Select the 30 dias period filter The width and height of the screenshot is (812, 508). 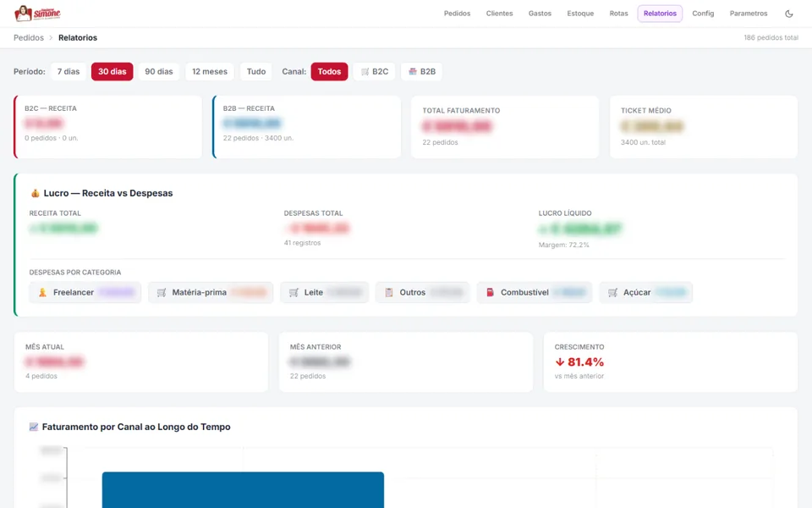pos(112,71)
